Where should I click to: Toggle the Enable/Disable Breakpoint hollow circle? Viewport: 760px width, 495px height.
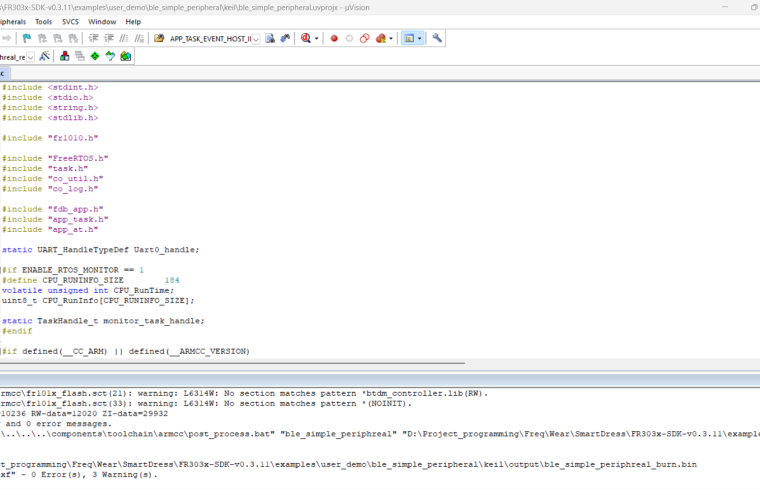[x=349, y=38]
